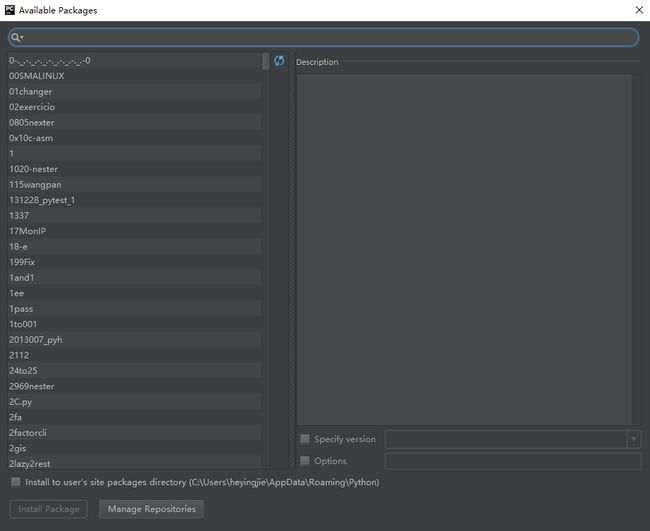Open the Specify version dropdown arrow
The image size is (650, 531).
[634, 439]
